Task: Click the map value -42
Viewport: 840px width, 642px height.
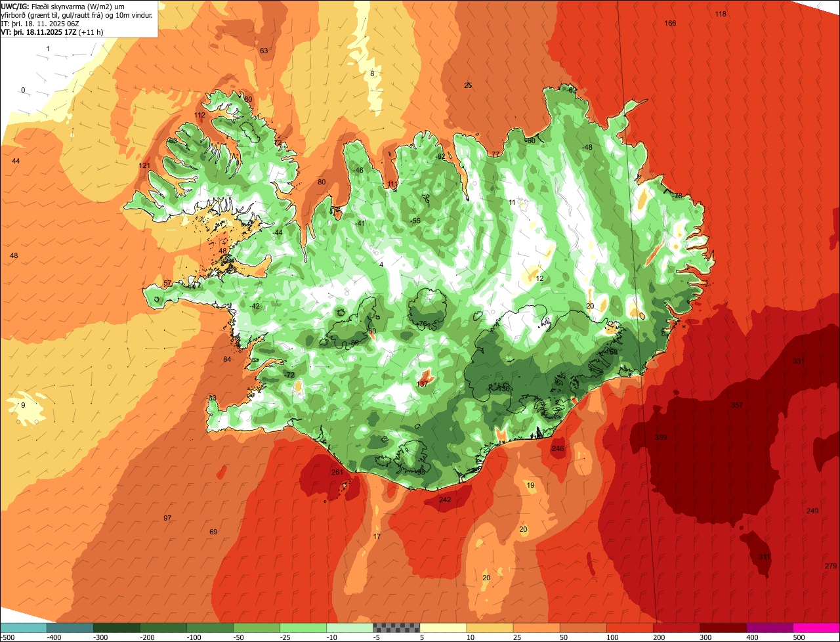Action: [x=255, y=306]
